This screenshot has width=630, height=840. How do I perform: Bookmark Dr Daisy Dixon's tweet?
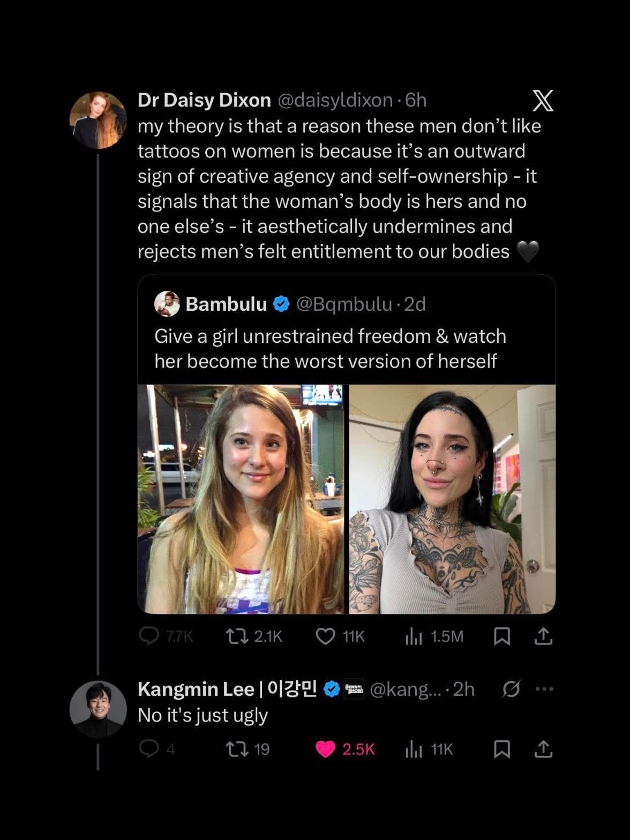[501, 636]
